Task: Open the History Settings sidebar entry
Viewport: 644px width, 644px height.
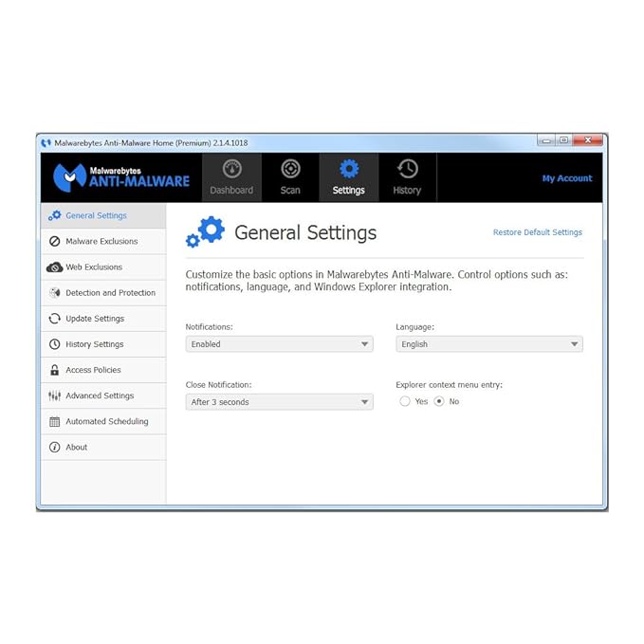Action: click(103, 344)
